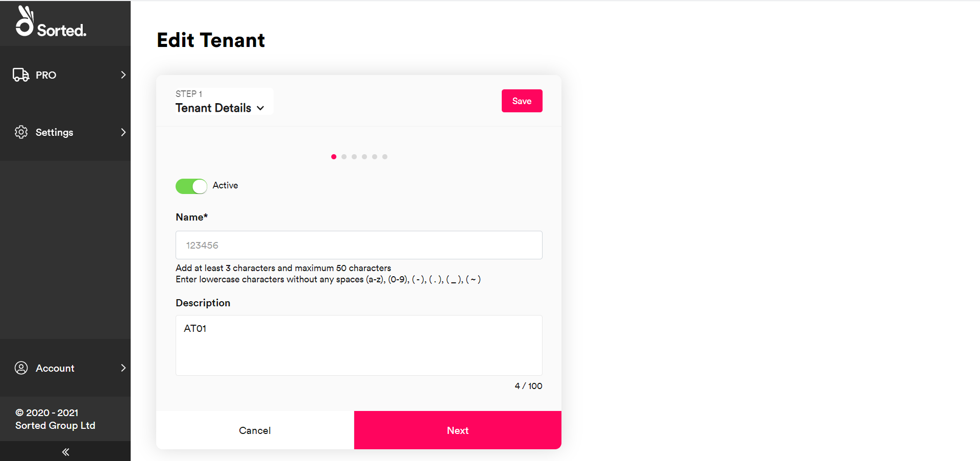The height and width of the screenshot is (461, 980).
Task: Click the Save button
Action: pos(522,101)
